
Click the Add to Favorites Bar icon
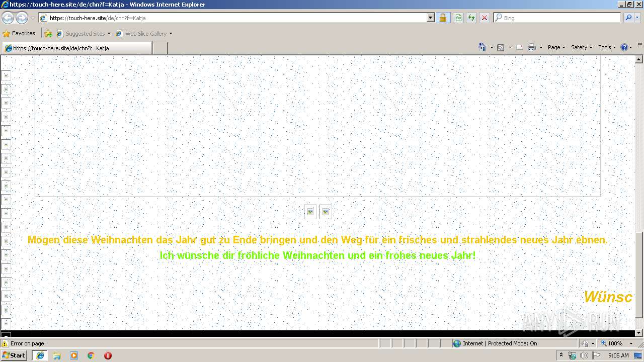48,34
